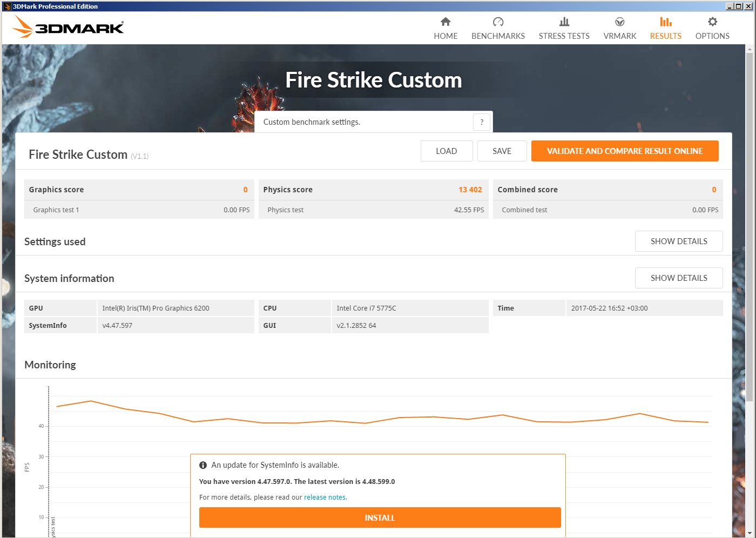756x538 pixels.
Task: Click the info icon in update notice
Action: tap(203, 465)
